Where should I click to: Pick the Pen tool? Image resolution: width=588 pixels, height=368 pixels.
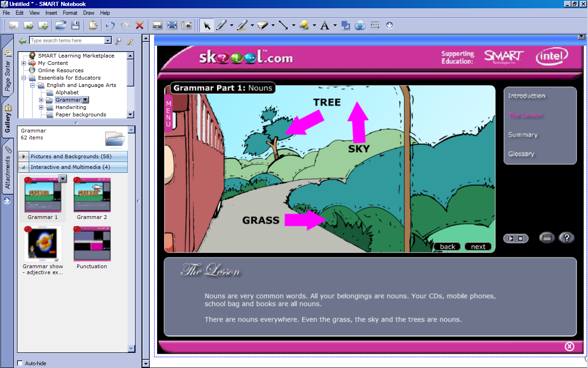click(221, 25)
